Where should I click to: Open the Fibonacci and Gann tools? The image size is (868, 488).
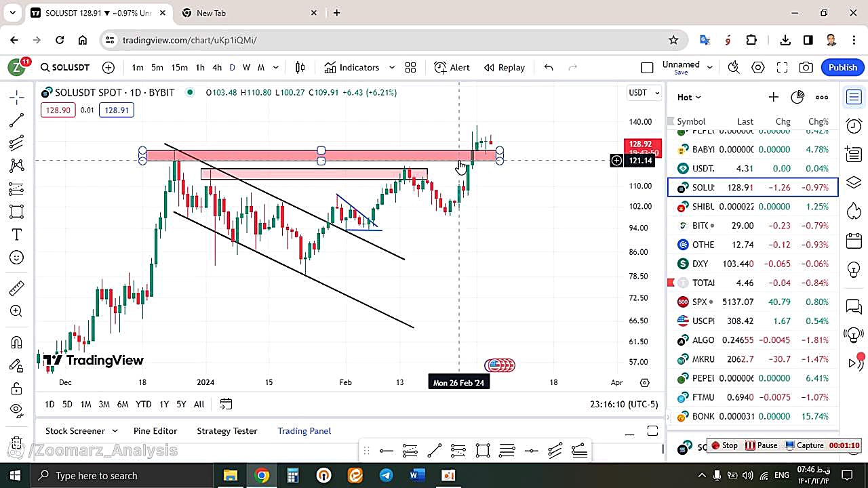[x=17, y=143]
